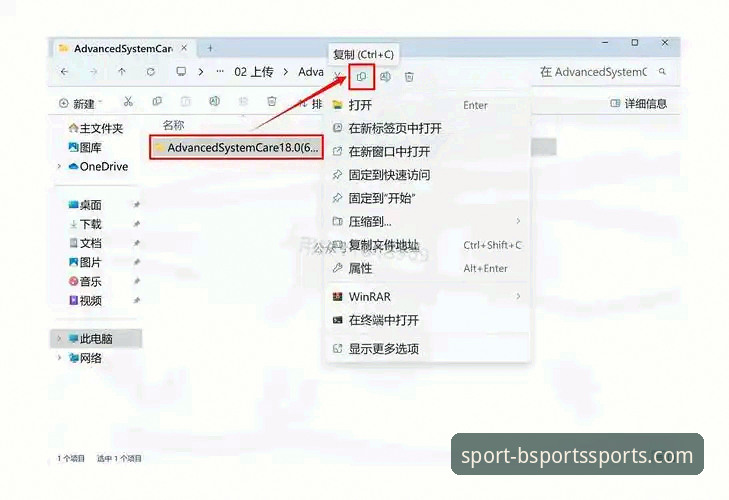Close the AdvancedSystemCare tab
This screenshot has height=500, width=729.
(185, 48)
